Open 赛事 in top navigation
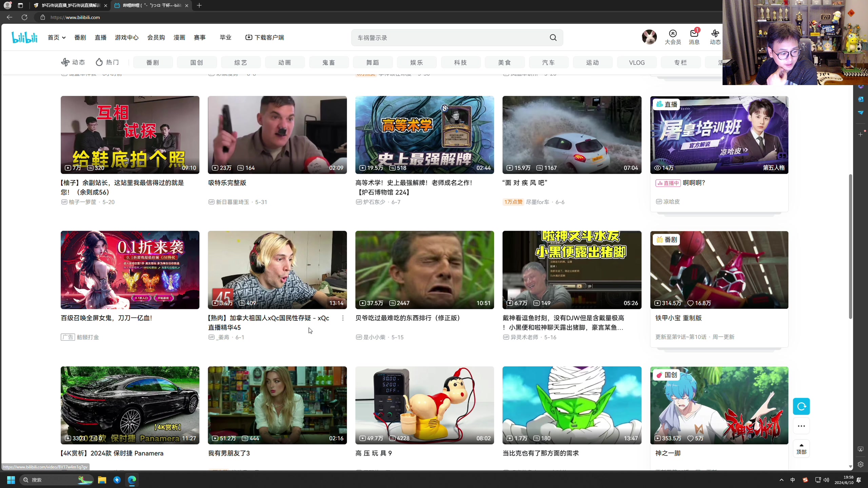The width and height of the screenshot is (868, 488). pyautogui.click(x=200, y=37)
